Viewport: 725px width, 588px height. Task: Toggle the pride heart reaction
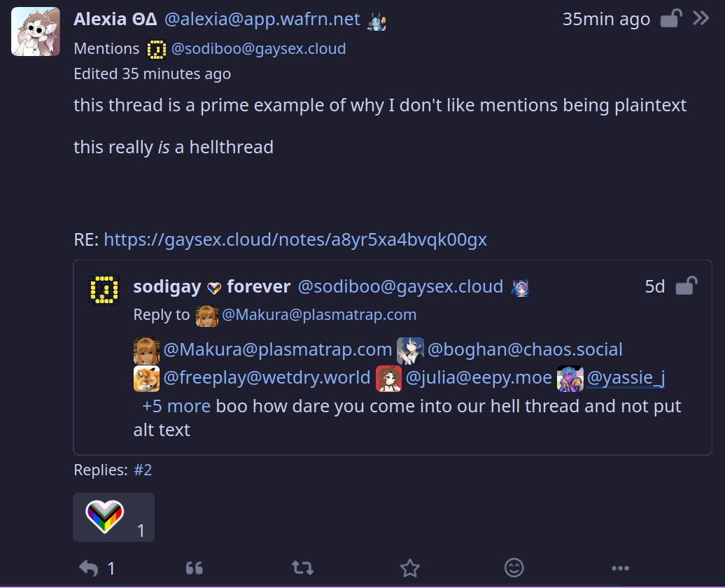click(x=113, y=517)
